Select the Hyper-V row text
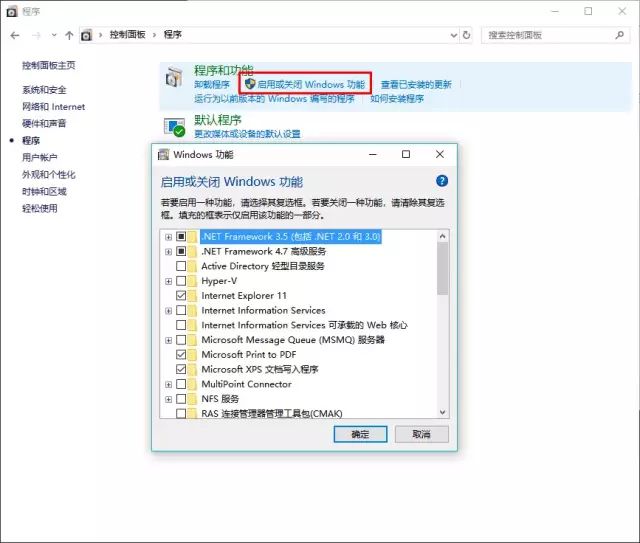 [x=219, y=281]
